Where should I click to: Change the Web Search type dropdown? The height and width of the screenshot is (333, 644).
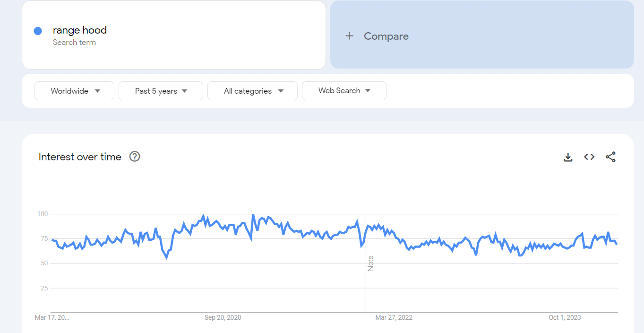pyautogui.click(x=344, y=91)
